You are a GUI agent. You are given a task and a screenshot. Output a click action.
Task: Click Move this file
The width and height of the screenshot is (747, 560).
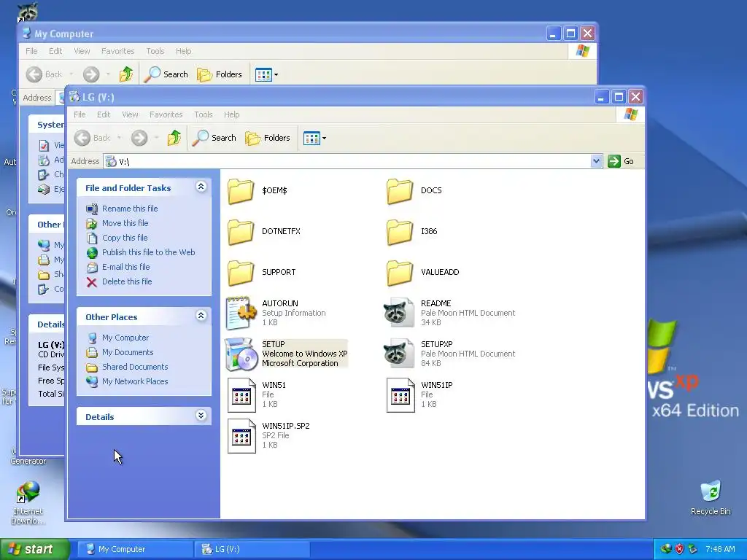click(125, 223)
